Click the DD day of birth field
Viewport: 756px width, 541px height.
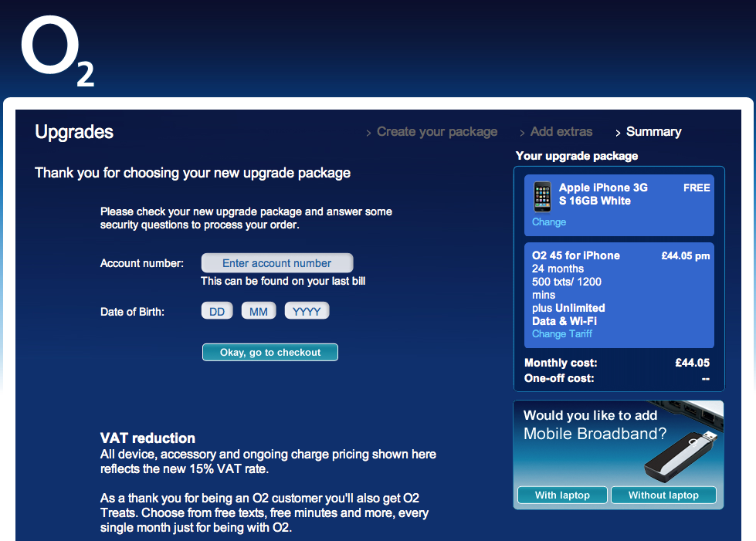pyautogui.click(x=217, y=311)
